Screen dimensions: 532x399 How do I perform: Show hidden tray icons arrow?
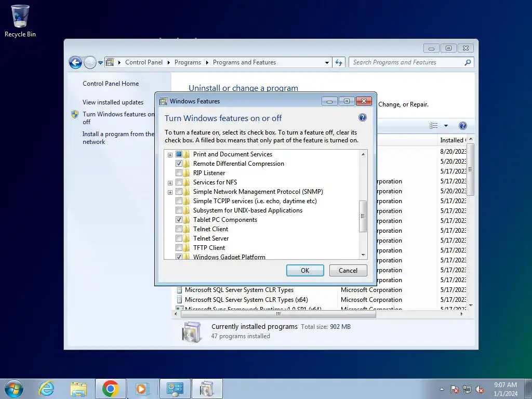tap(442, 389)
